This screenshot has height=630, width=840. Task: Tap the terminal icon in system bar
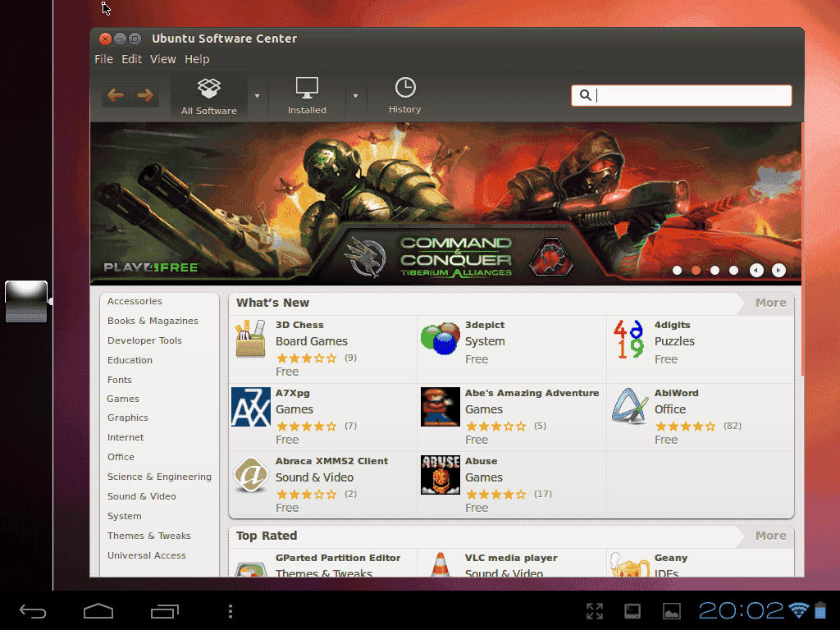(x=632, y=611)
